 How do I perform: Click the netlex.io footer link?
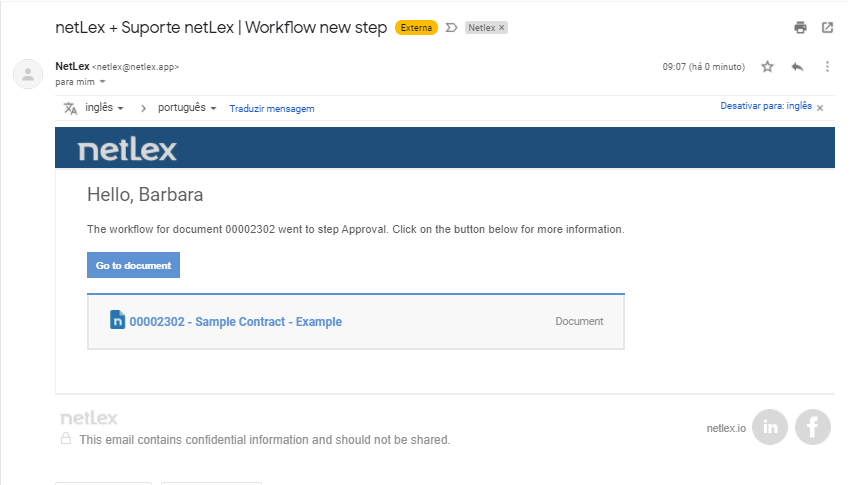coord(726,428)
